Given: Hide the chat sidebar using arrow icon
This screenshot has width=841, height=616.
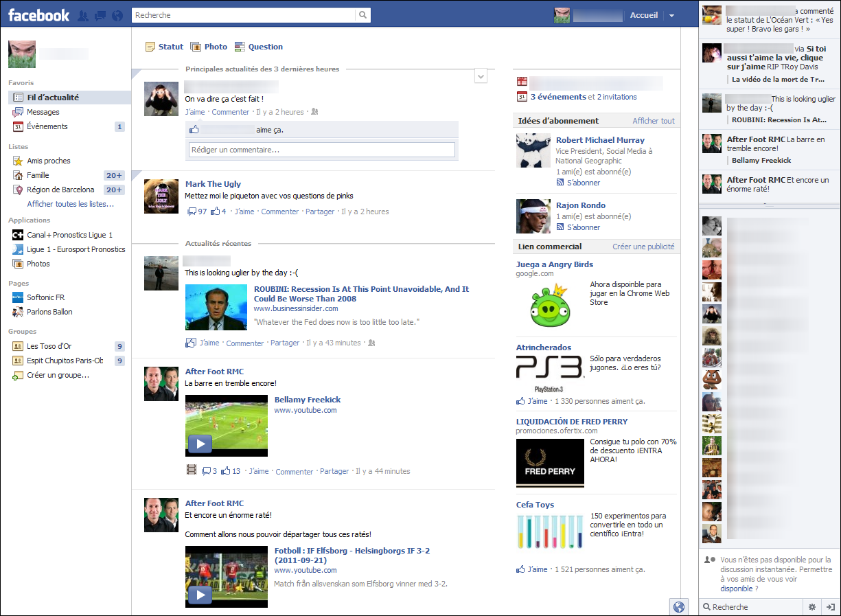Looking at the screenshot, I should (x=830, y=607).
